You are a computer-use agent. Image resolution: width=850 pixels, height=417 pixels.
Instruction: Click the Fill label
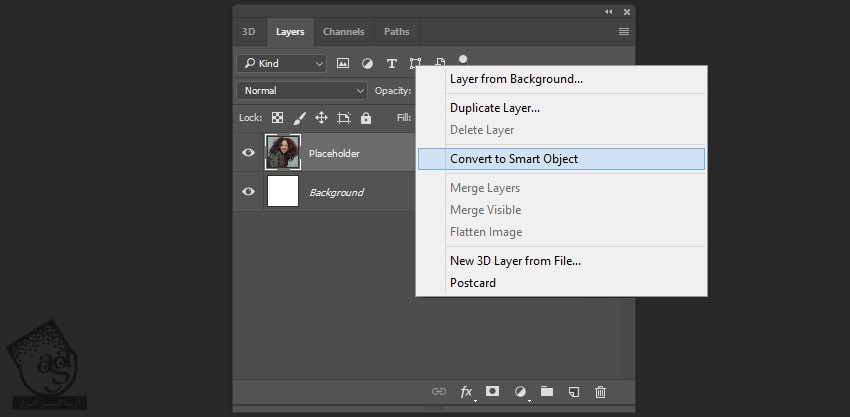point(404,118)
